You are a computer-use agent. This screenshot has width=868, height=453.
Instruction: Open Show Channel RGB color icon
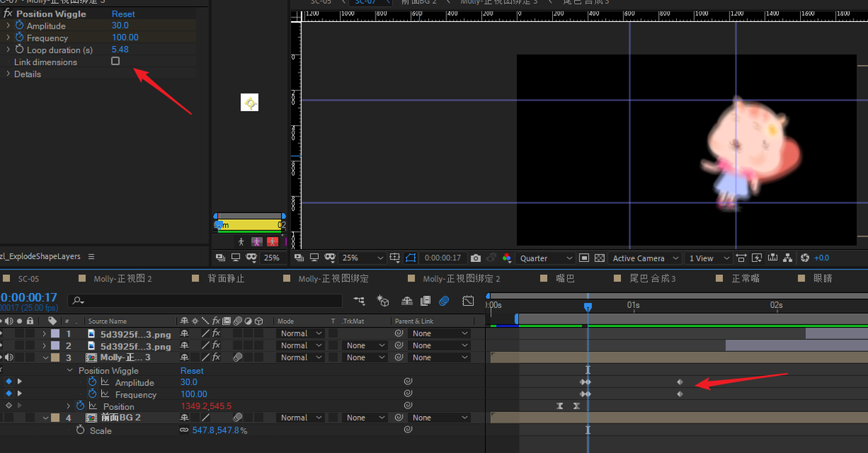tap(506, 257)
